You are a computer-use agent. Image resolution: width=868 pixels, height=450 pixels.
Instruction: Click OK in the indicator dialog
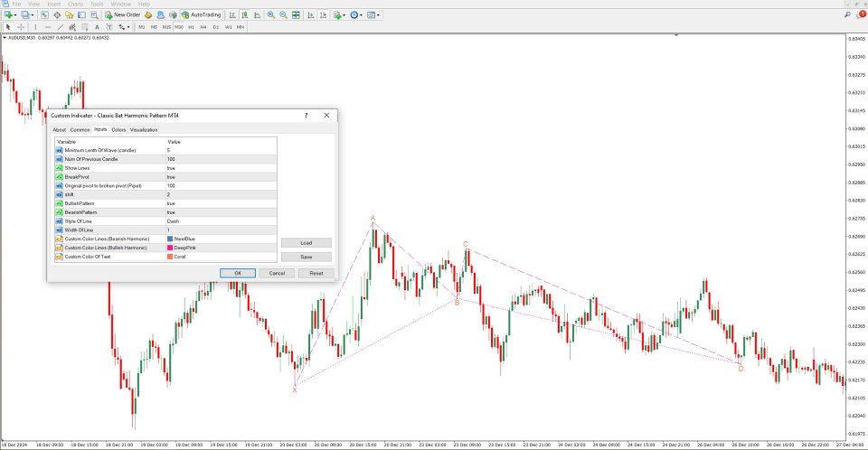point(238,273)
